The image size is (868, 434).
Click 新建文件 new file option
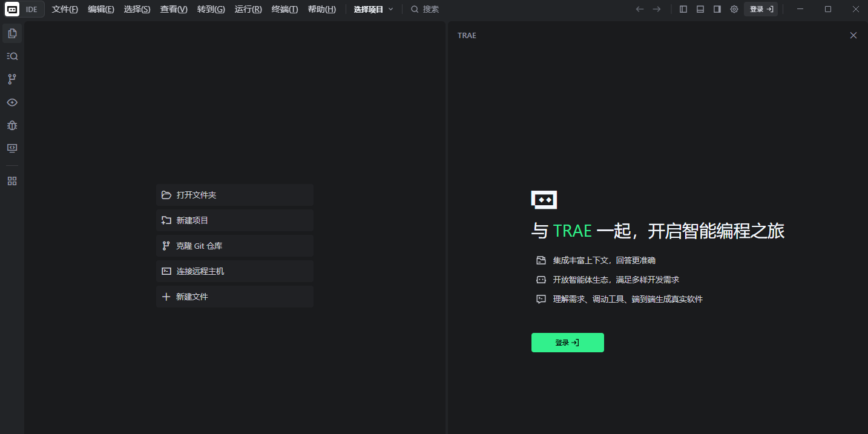(x=235, y=297)
